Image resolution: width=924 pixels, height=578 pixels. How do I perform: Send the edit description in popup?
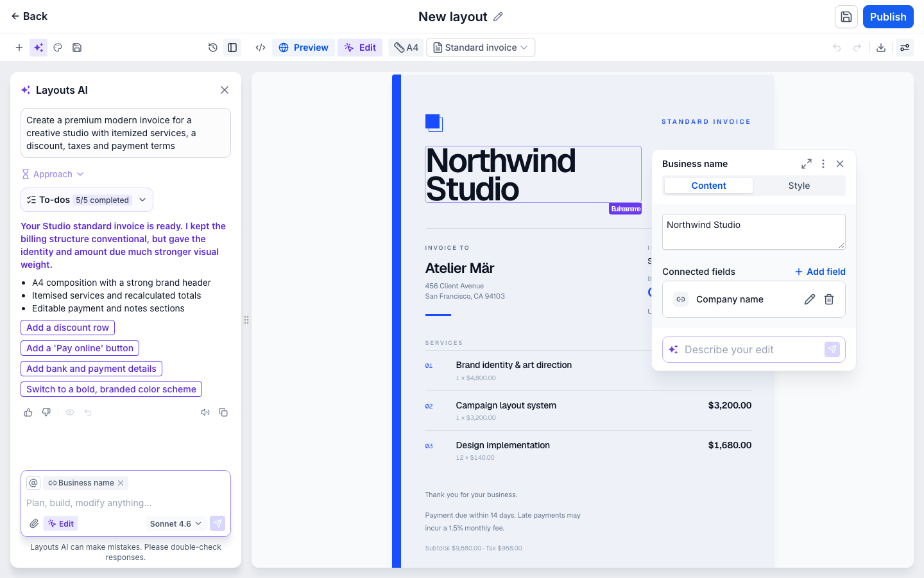(832, 349)
